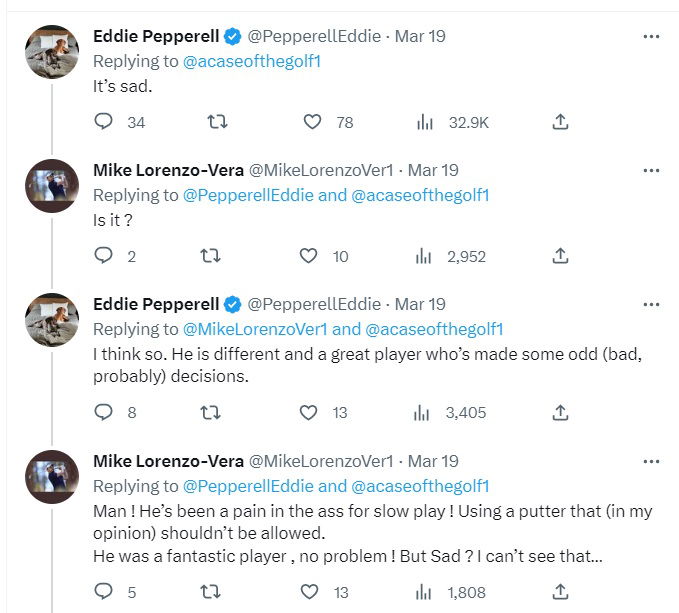Retweet Eddie Pepperell's "It's sad." tweet
679x613 pixels.
216,122
